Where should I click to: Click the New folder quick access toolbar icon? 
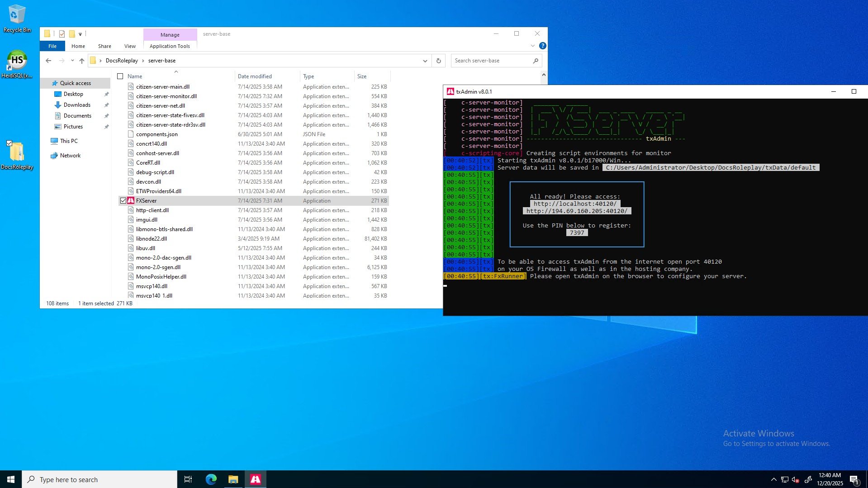(x=72, y=34)
